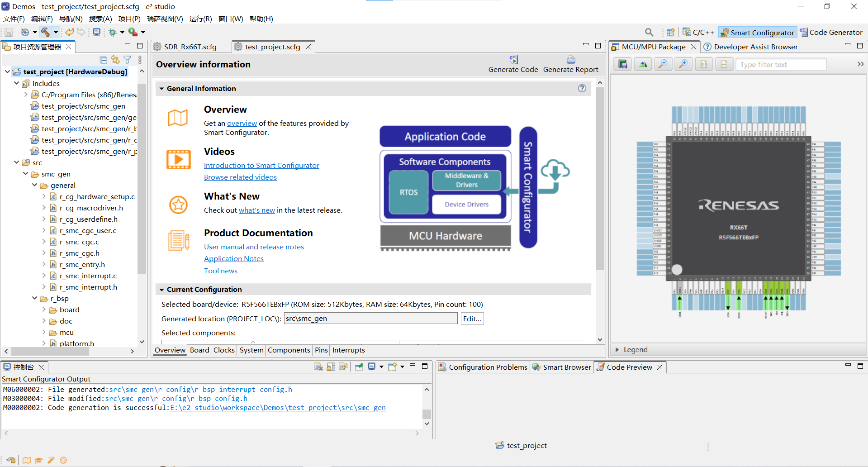Screen dimensions: 868x467
Task: Click the Open Perspective icon
Action: point(670,32)
